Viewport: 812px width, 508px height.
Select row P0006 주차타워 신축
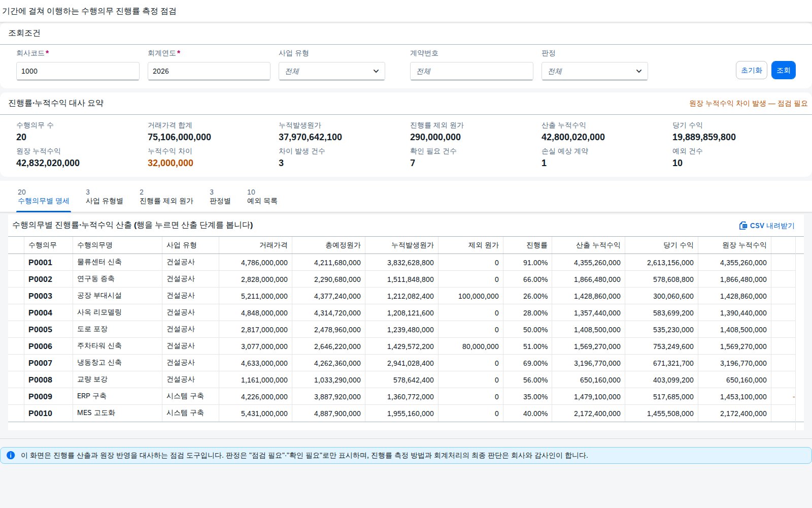click(x=402, y=346)
